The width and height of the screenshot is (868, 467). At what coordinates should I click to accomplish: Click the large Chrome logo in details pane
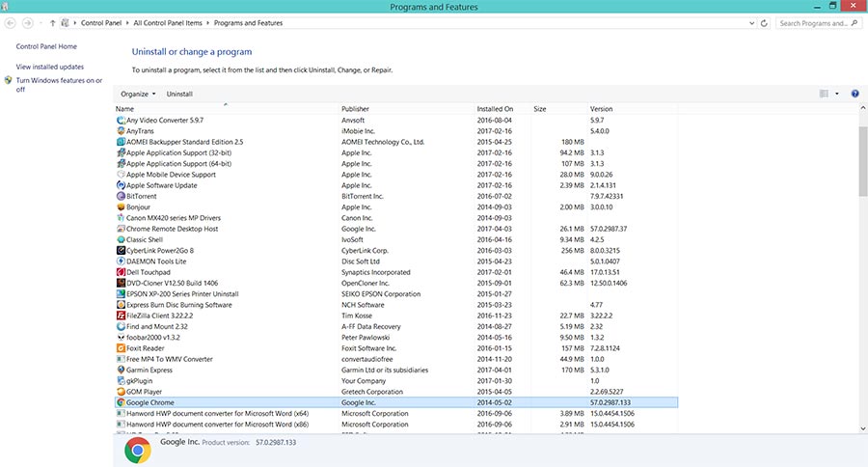tap(138, 451)
